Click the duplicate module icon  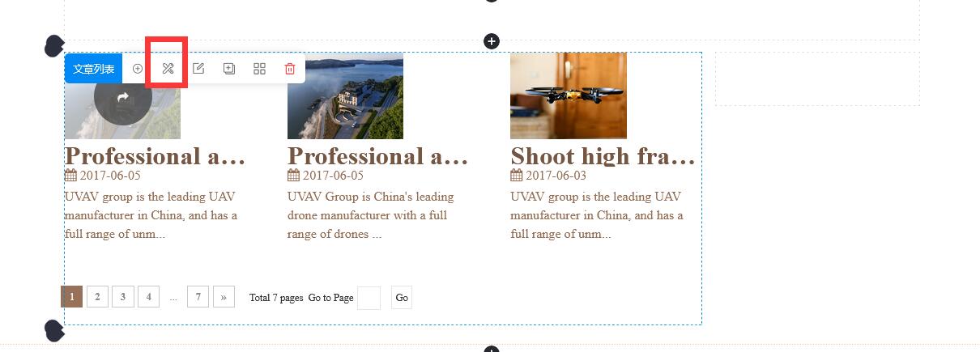point(229,69)
